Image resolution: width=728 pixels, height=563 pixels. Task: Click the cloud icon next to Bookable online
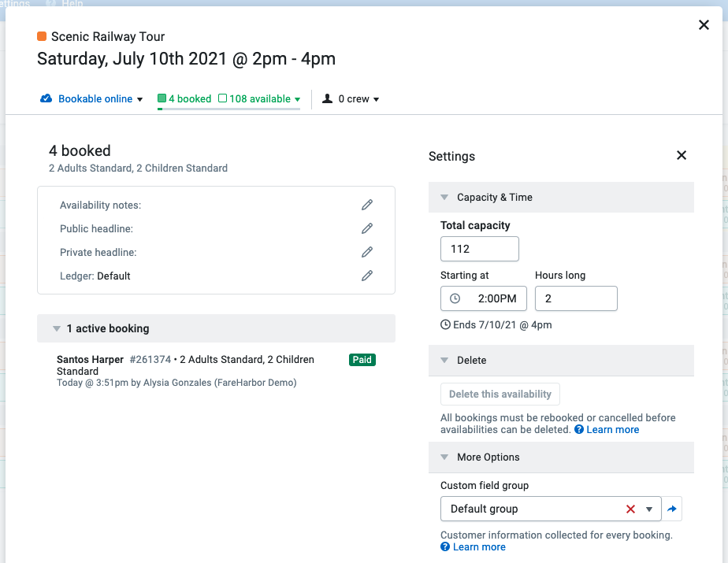[x=46, y=98]
